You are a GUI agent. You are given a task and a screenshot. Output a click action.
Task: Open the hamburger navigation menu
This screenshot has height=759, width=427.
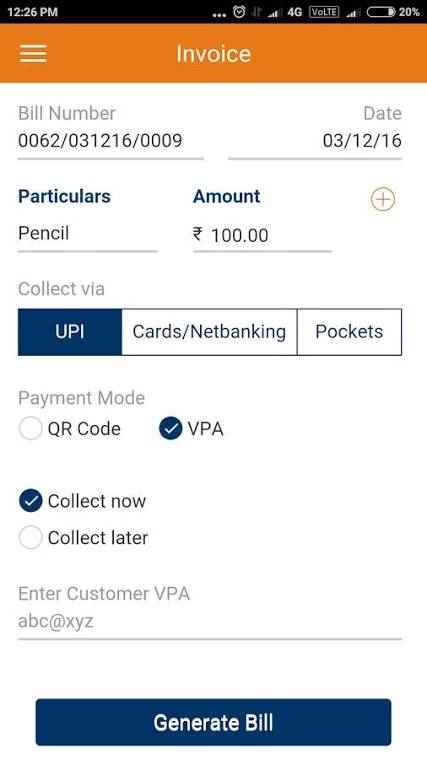pyautogui.click(x=33, y=53)
